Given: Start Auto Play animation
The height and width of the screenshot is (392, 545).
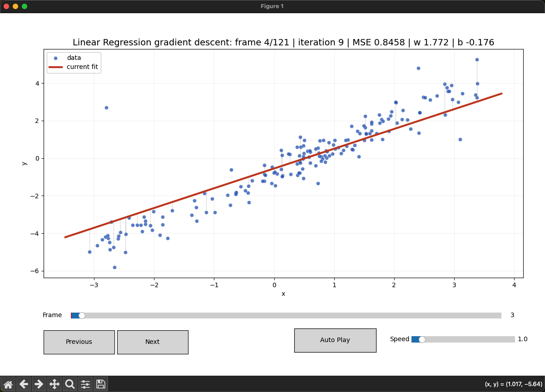Looking at the screenshot, I should coord(335,340).
